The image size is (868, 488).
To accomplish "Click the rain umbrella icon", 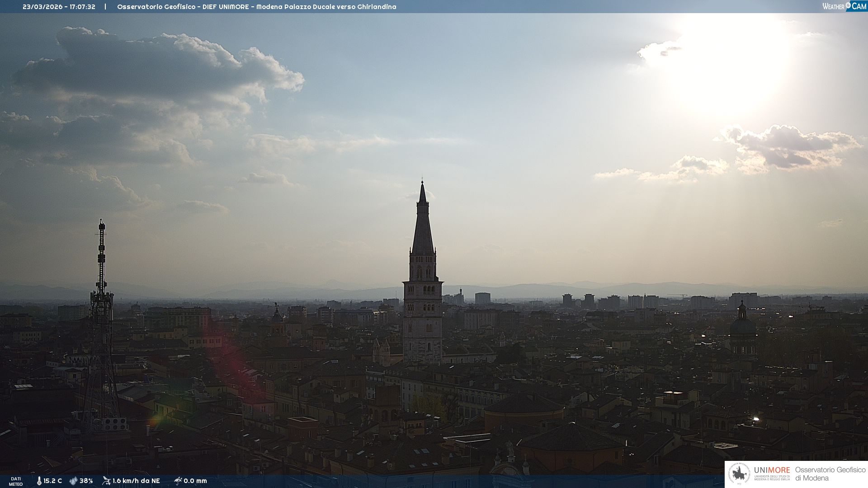I will 178,481.
